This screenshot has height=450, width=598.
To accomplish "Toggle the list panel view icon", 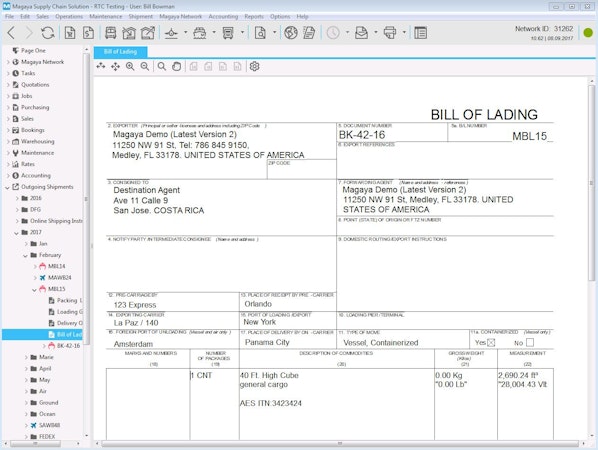I will (420, 33).
